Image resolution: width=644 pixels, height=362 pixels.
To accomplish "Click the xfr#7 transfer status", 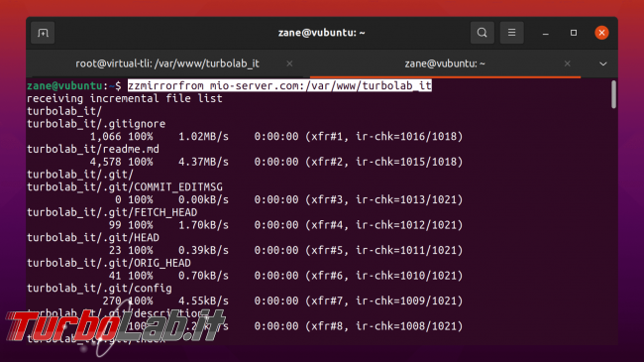I will [327, 301].
